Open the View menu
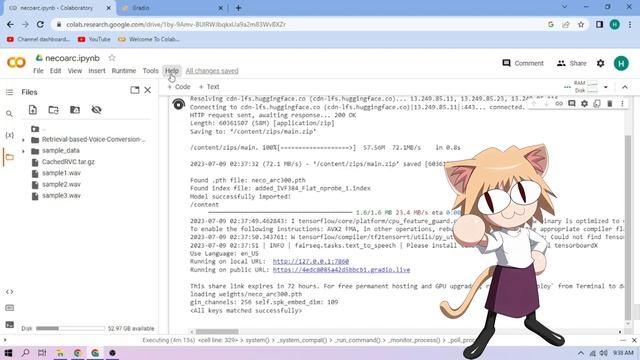640x360 pixels. coord(75,71)
